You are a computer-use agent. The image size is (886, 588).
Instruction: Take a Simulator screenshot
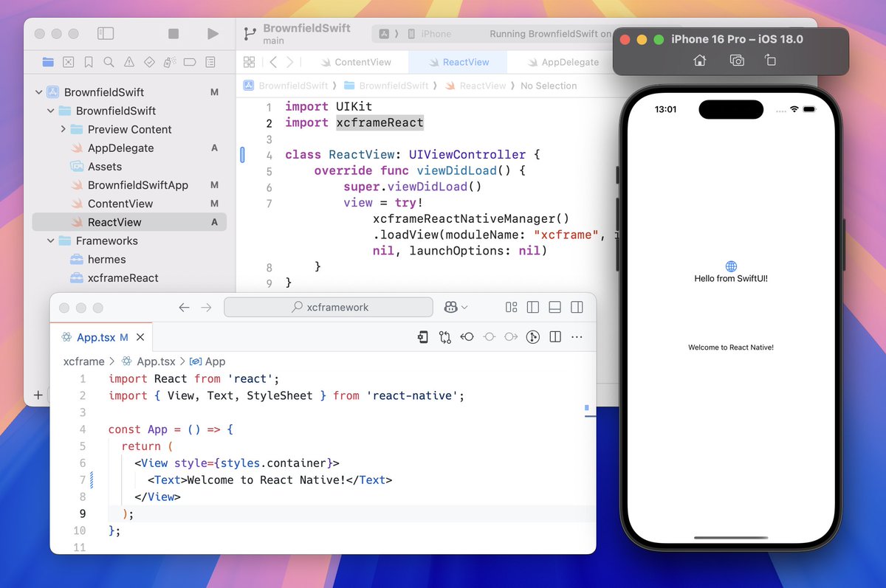point(737,60)
